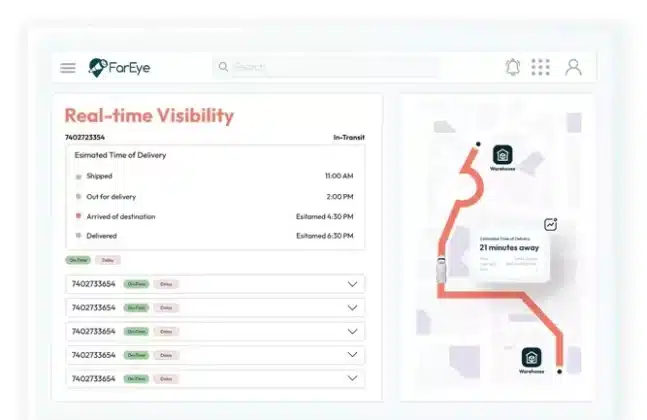The image size is (647, 420).
Task: Click the FarEye logo
Action: tap(119, 67)
